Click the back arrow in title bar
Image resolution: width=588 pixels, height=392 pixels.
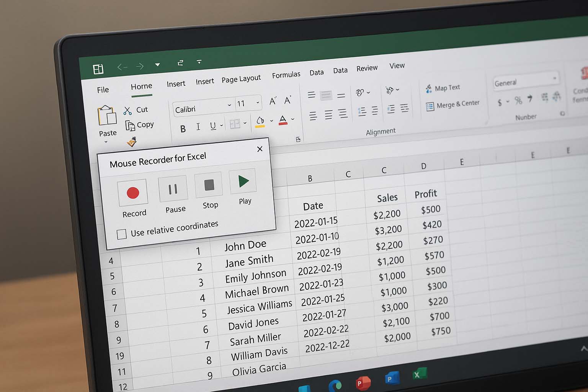click(x=122, y=67)
